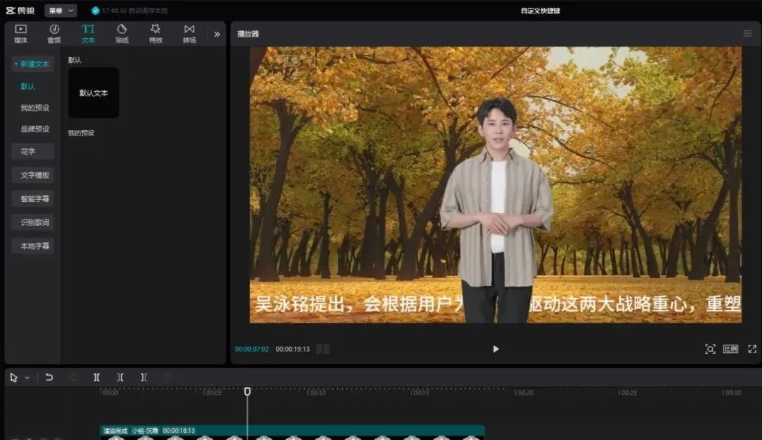Click the 00:10 mark on timeline ruler
This screenshot has height=440, width=762.
coord(317,392)
